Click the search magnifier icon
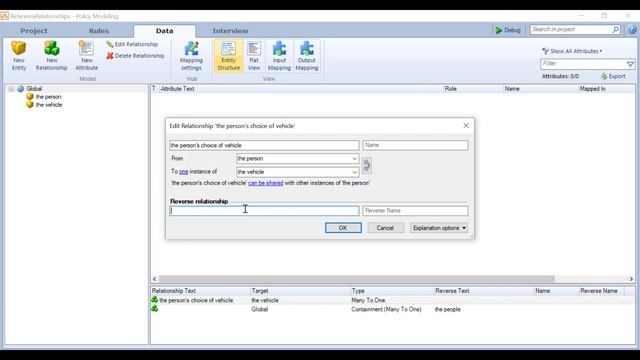 pyautogui.click(x=615, y=29)
